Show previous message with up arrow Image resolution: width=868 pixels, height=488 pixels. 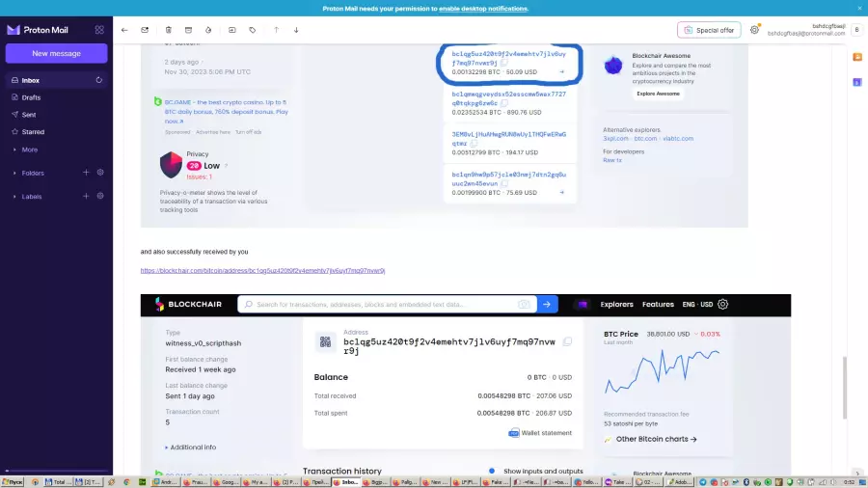276,30
